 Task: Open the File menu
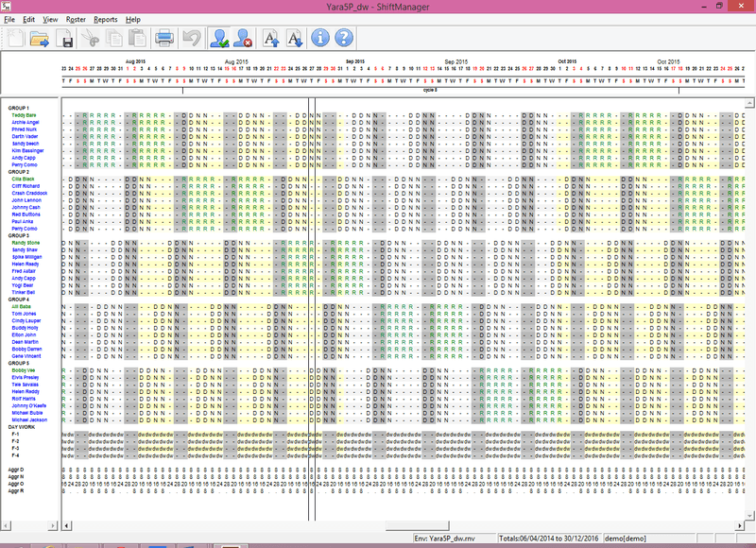tap(9, 19)
